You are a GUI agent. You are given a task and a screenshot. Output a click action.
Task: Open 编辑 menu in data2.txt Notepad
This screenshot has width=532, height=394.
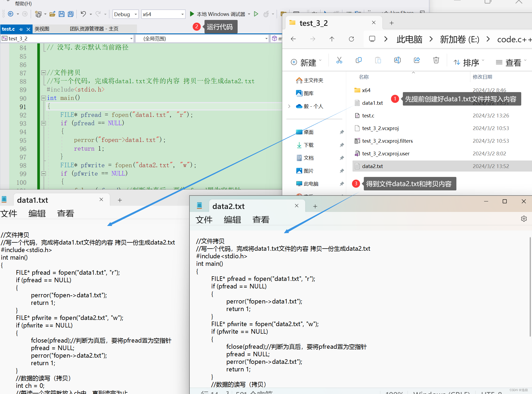(232, 220)
